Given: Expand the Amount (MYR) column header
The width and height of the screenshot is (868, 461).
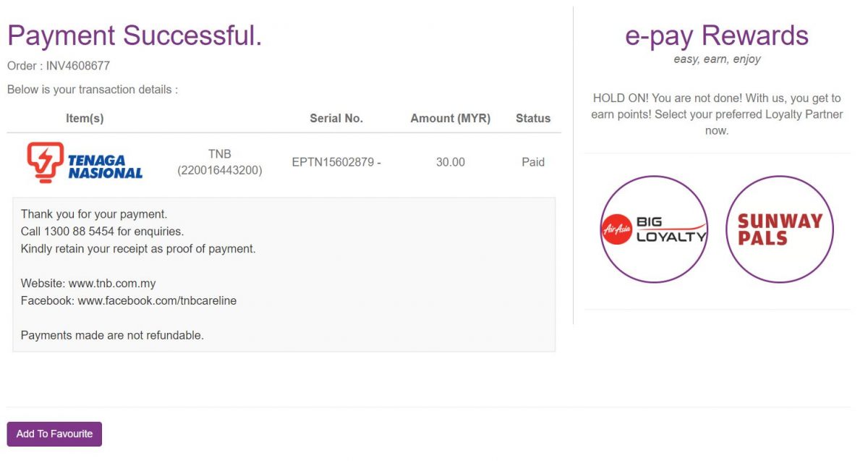Looking at the screenshot, I should pos(450,118).
